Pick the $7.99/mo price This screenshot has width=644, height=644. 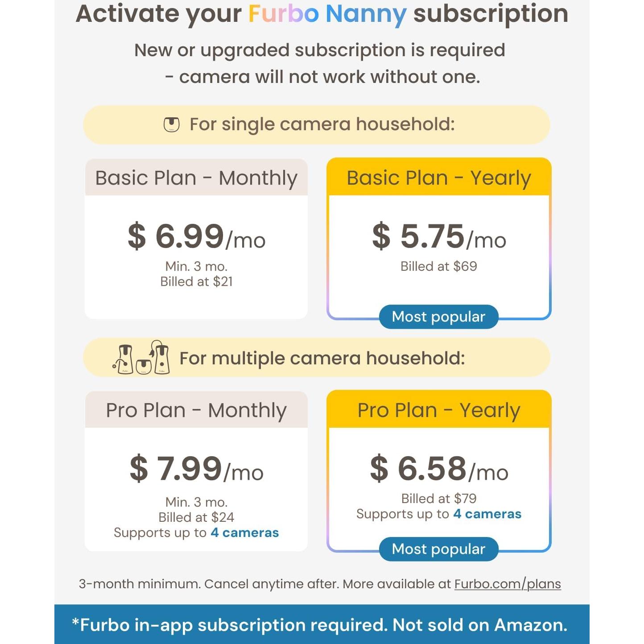pos(196,469)
